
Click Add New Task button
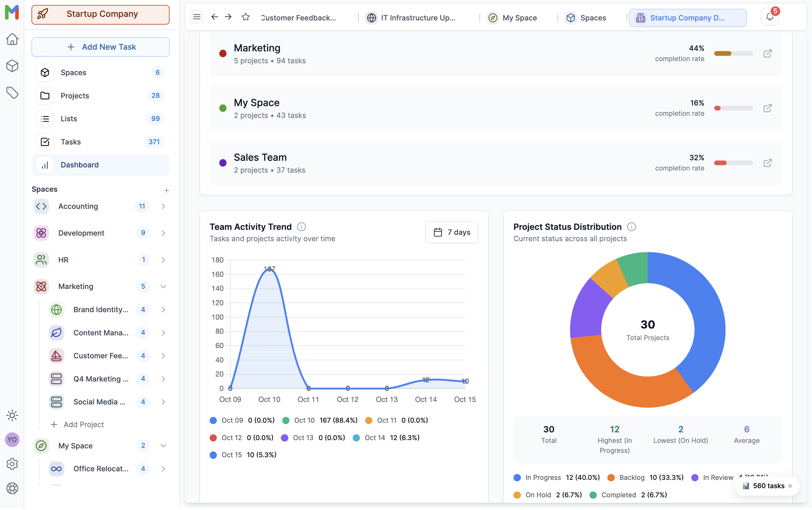[101, 47]
